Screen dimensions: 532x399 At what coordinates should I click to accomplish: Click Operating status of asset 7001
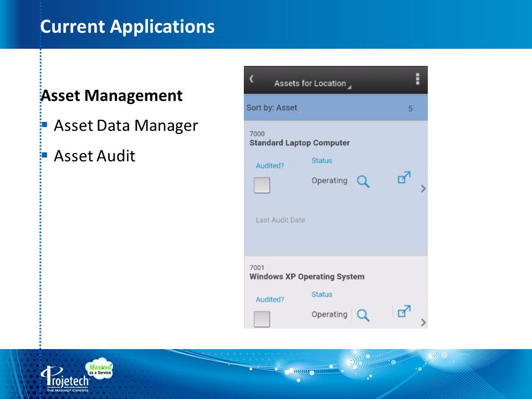329,315
